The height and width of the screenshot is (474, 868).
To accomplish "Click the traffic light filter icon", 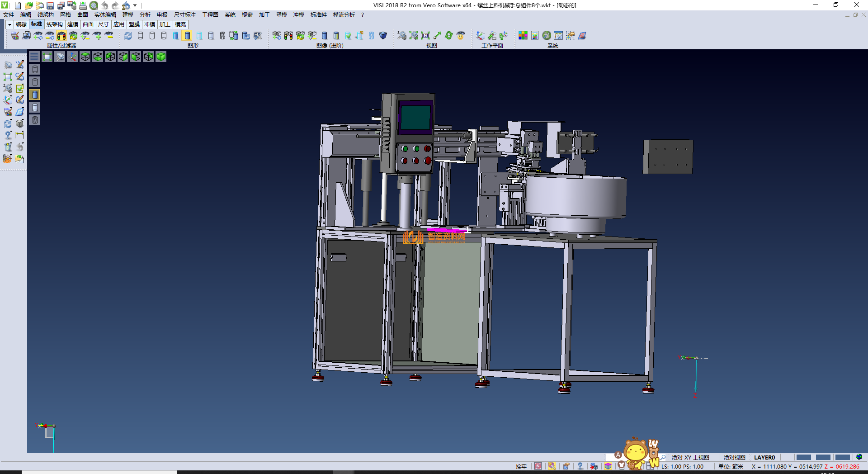I will (61, 36).
